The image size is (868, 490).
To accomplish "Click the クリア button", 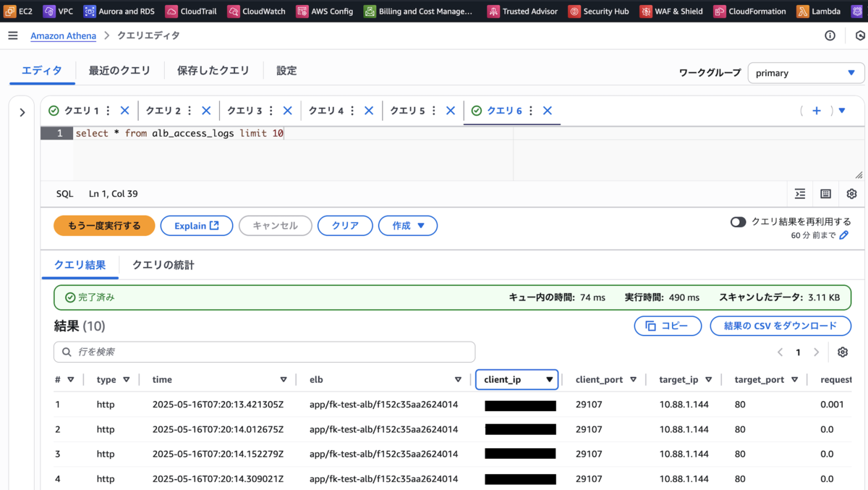I will pyautogui.click(x=345, y=226).
